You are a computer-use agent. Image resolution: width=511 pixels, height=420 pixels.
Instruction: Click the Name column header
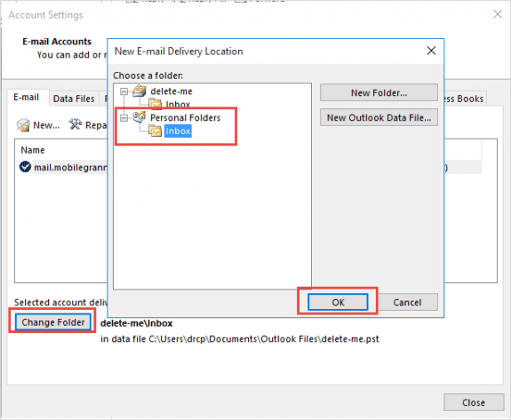click(x=33, y=150)
